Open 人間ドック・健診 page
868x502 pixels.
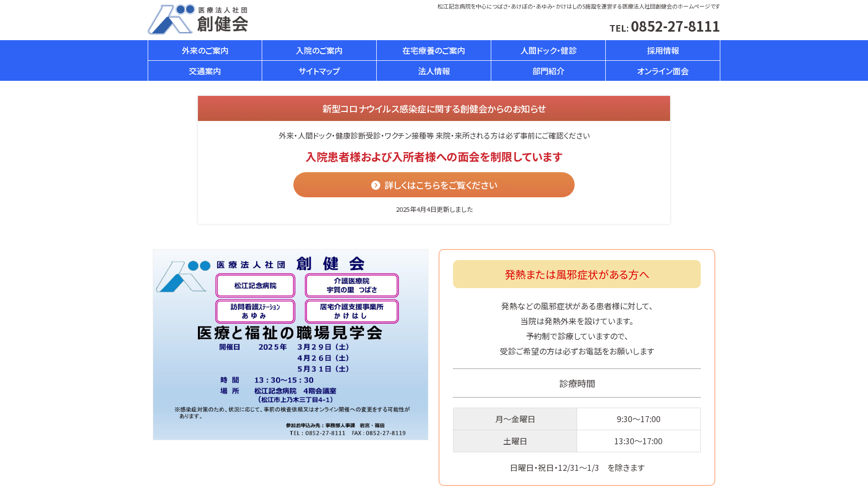(x=548, y=50)
